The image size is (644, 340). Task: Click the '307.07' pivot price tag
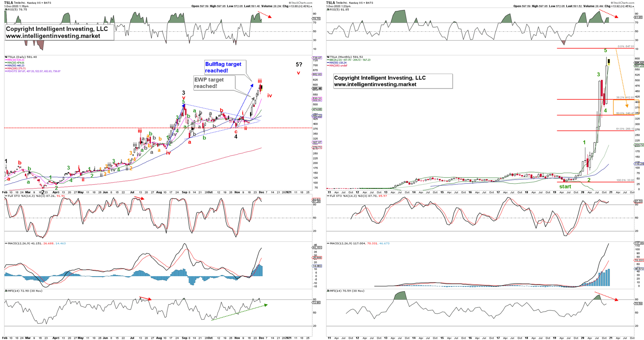317,142
